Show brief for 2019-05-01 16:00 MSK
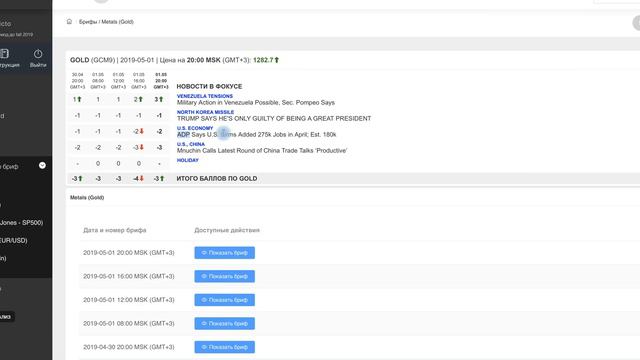 (x=224, y=276)
